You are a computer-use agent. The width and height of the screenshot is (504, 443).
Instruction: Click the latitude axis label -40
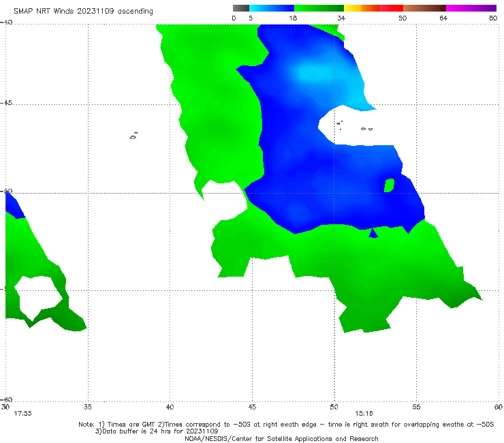point(6,22)
